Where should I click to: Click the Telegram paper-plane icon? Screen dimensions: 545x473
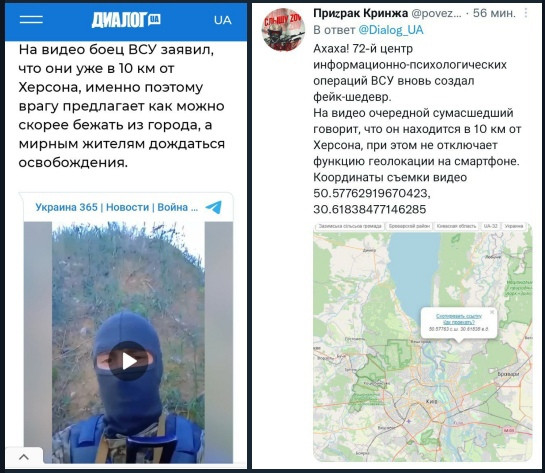pos(213,207)
